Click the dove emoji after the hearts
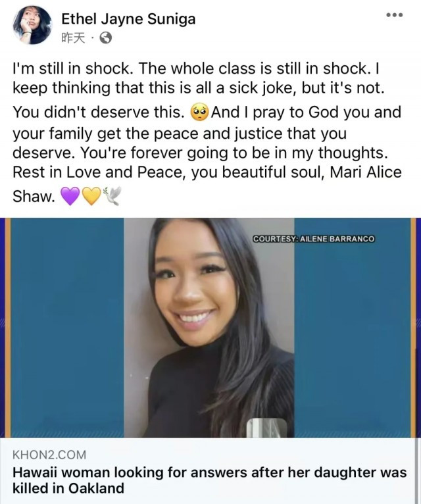Viewport: 421px width, 504px height. click(x=112, y=195)
